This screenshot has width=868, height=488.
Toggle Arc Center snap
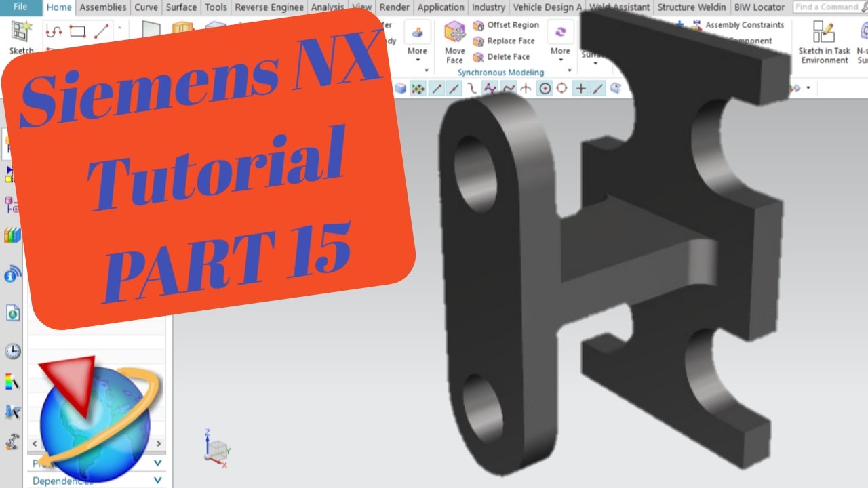point(545,88)
